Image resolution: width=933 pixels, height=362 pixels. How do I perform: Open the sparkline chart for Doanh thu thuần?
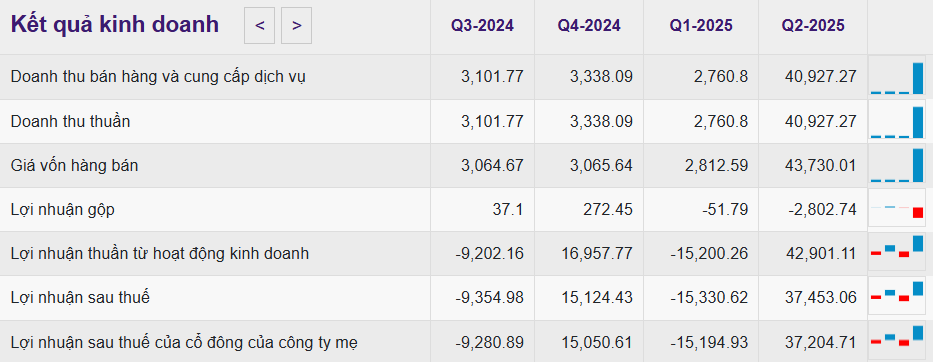pyautogui.click(x=897, y=121)
